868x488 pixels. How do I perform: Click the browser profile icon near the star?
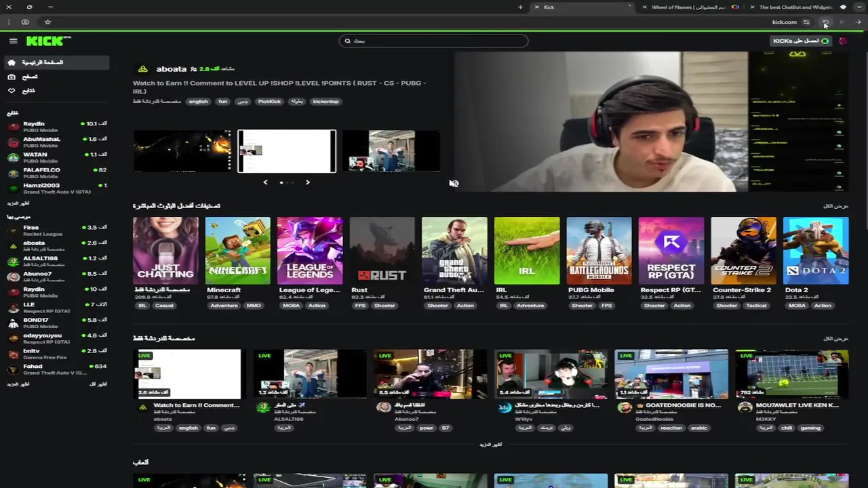pos(25,22)
